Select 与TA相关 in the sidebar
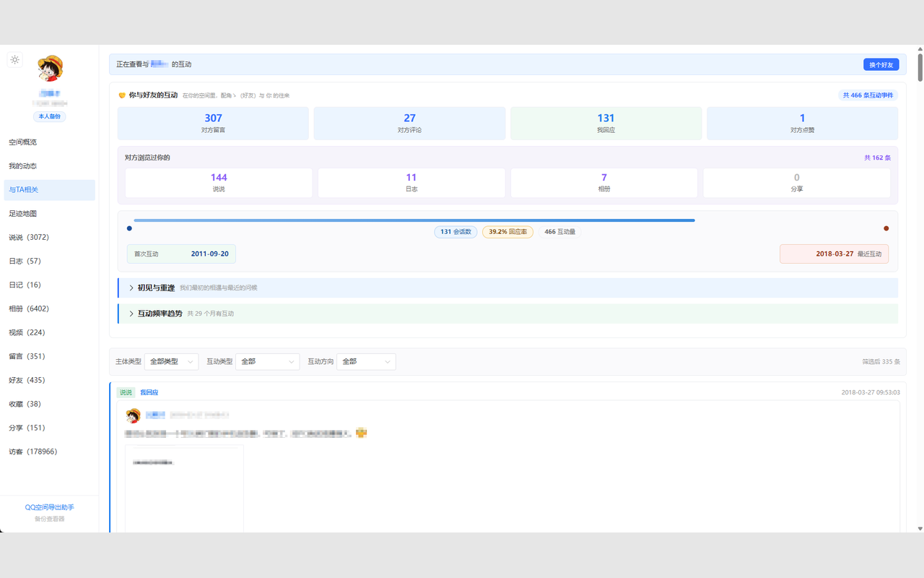The height and width of the screenshot is (578, 924). click(49, 190)
